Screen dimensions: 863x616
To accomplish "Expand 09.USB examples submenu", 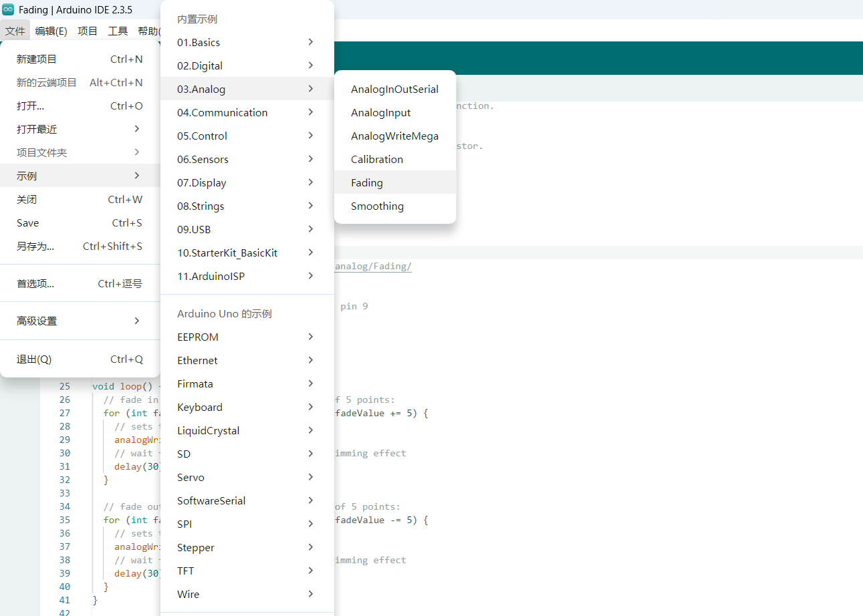I will [247, 229].
